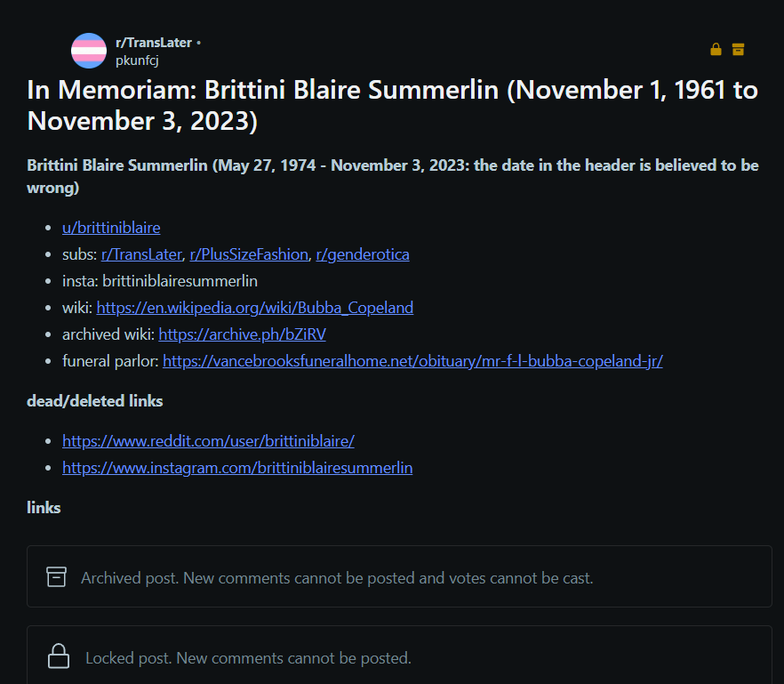Open the reddit.com/user/brittiniblaire dead link
784x684 pixels.
209,441
